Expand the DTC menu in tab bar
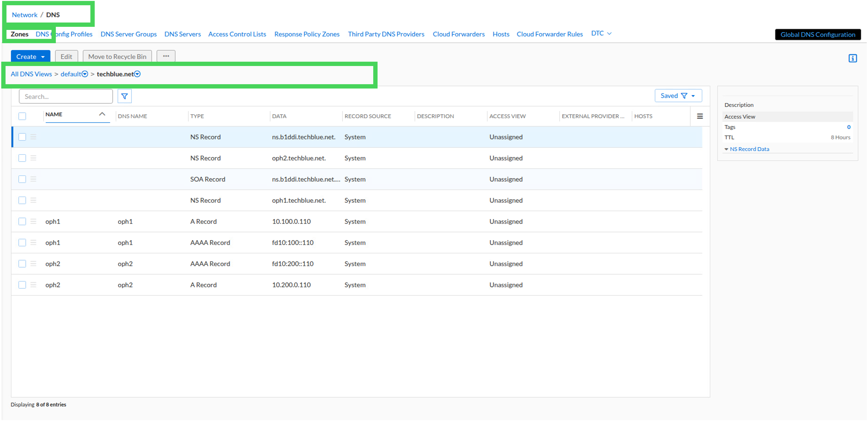Viewport: 868px width, 421px height. [x=601, y=33]
